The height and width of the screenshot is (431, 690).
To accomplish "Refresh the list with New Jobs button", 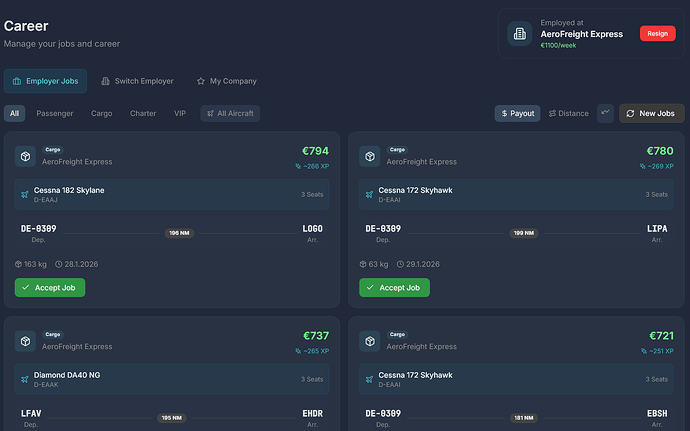I will 651,113.
